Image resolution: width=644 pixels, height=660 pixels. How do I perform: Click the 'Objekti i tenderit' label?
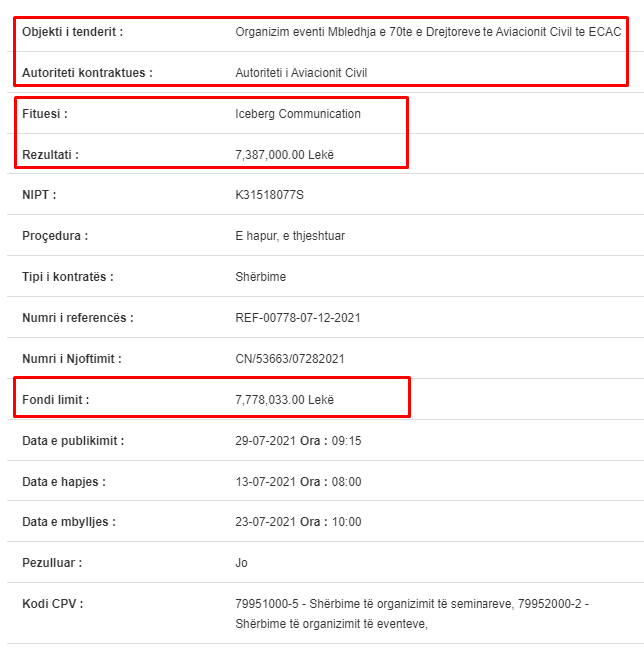(72, 32)
